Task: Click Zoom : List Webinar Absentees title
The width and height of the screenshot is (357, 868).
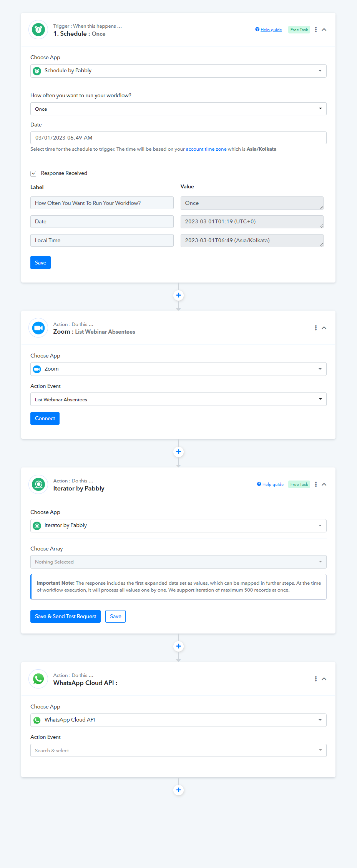Action: (94, 332)
